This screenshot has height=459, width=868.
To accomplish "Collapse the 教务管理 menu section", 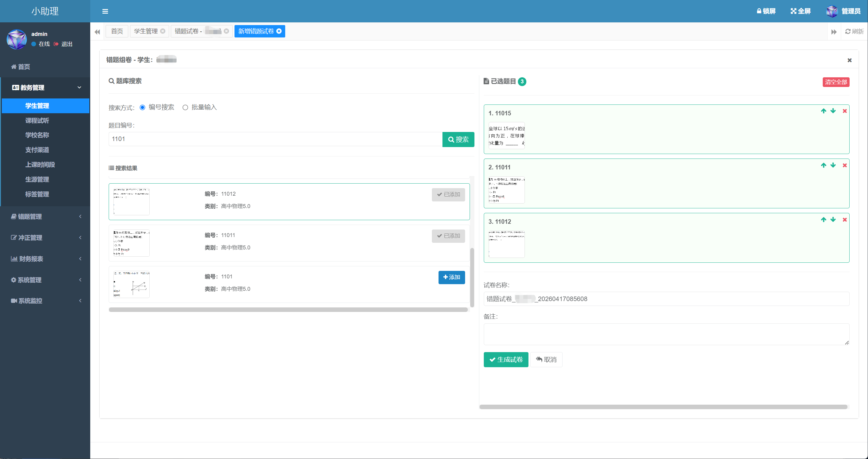I will coord(46,88).
